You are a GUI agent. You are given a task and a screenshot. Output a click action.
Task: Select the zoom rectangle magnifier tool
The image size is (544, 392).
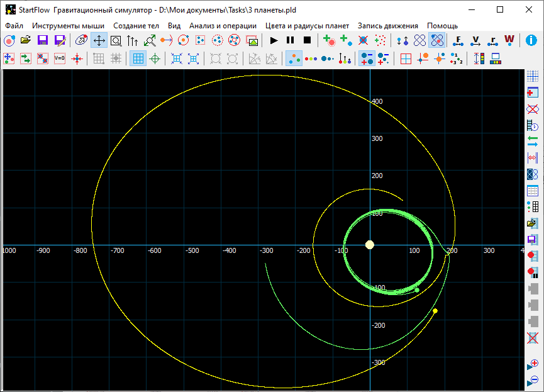coord(116,41)
